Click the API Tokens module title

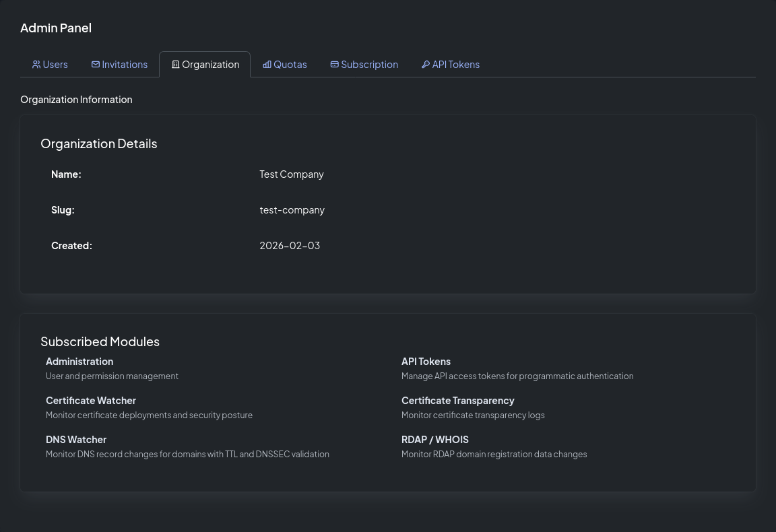pos(426,361)
